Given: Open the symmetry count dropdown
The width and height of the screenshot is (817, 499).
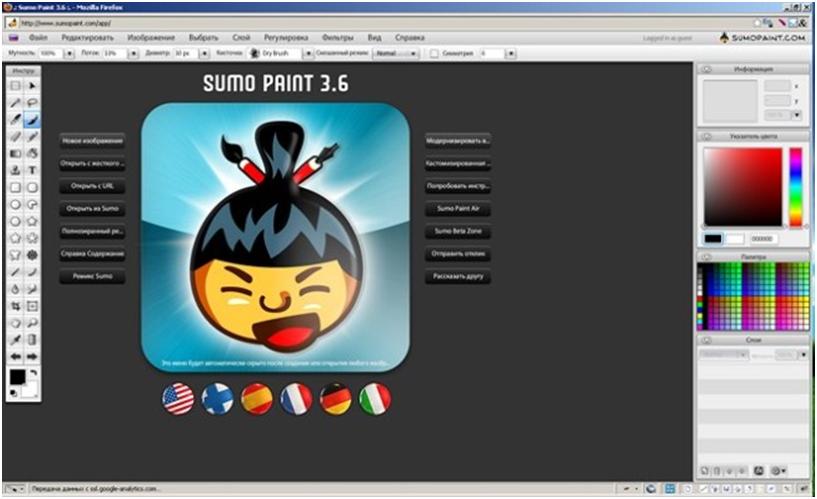Looking at the screenshot, I should tap(511, 53).
